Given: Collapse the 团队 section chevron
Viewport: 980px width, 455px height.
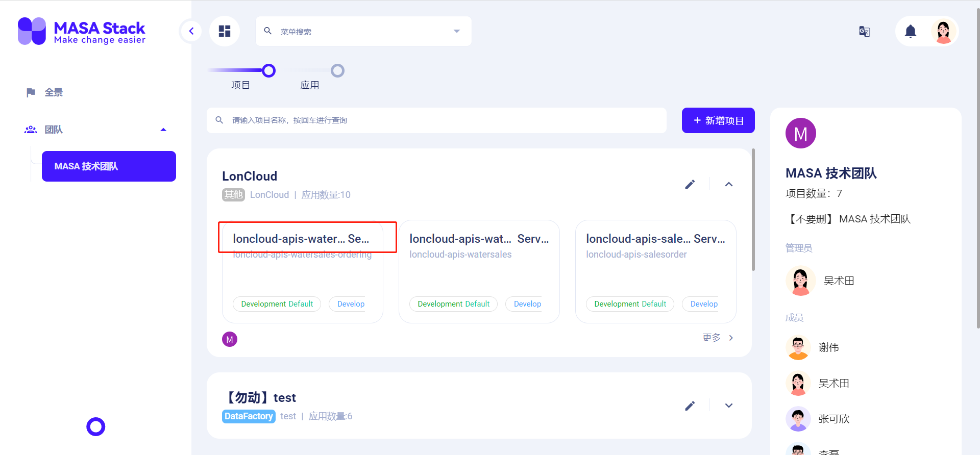Looking at the screenshot, I should (x=163, y=129).
